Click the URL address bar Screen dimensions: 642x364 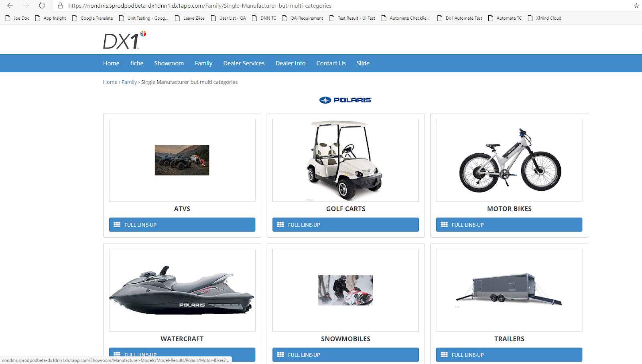pos(341,6)
